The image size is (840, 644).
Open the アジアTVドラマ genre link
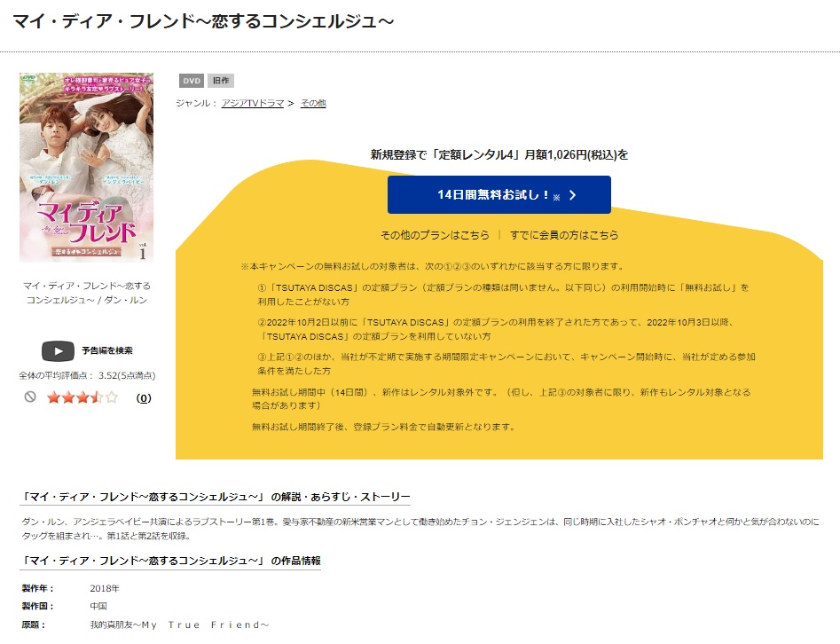[x=252, y=103]
